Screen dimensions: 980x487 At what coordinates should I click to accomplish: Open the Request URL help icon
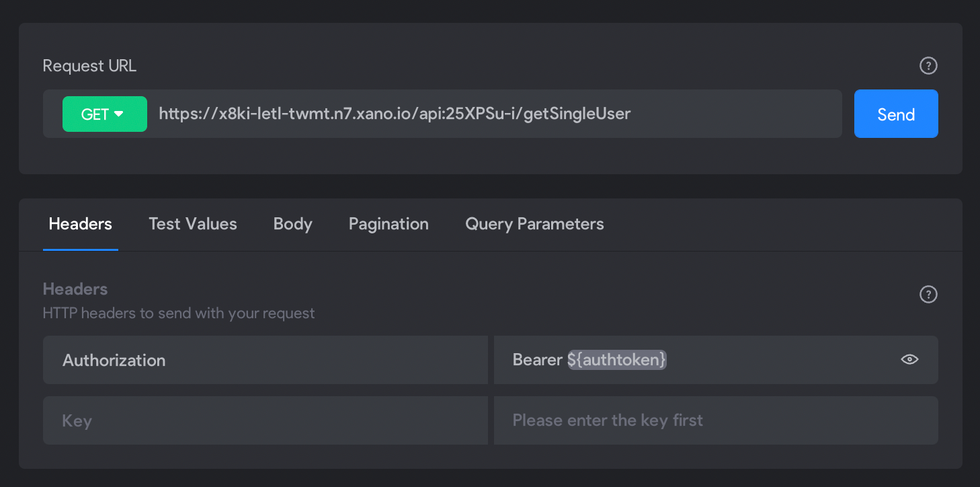[x=928, y=66]
